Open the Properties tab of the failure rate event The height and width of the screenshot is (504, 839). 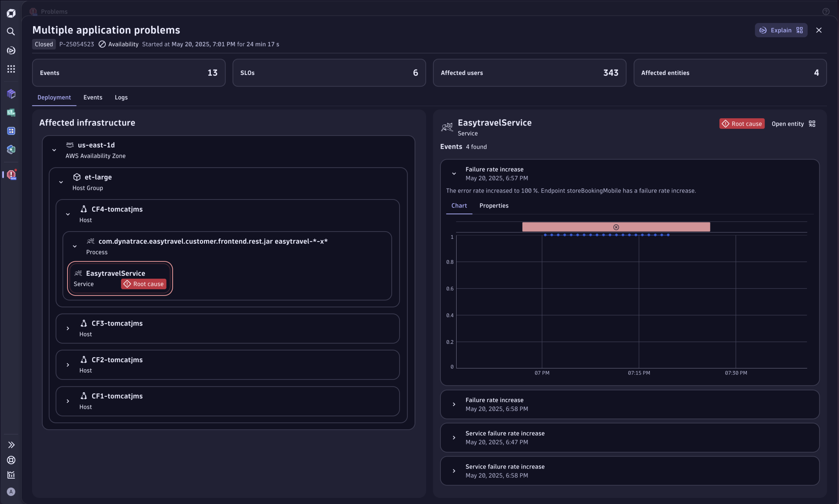(x=494, y=205)
